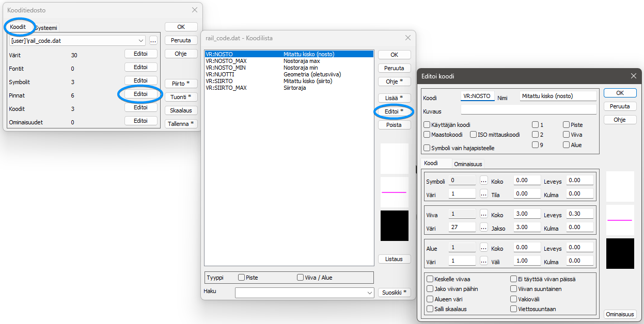Toggle the Salli skaalaus checkbox
The height and width of the screenshot is (324, 644).
click(x=430, y=309)
